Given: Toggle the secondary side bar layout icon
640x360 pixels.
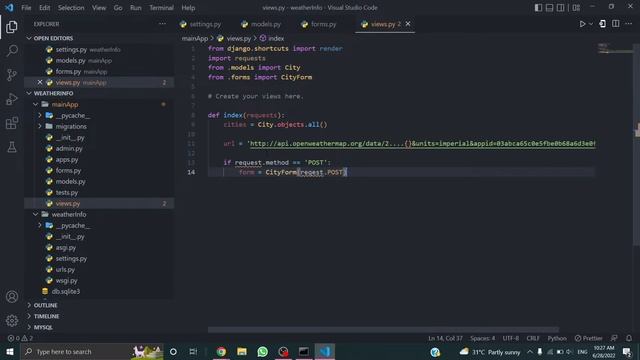Looking at the screenshot, I should 561,8.
